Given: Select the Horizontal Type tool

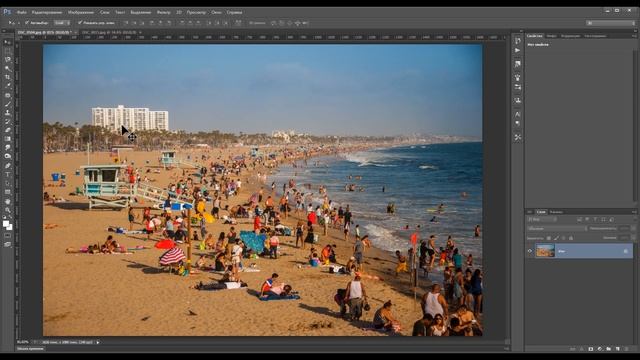Looking at the screenshot, I should point(7,175).
